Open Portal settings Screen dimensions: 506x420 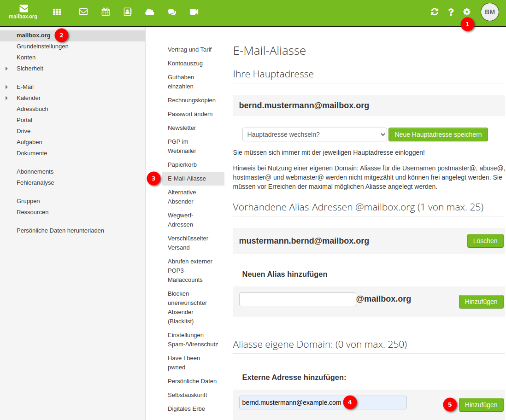[24, 120]
